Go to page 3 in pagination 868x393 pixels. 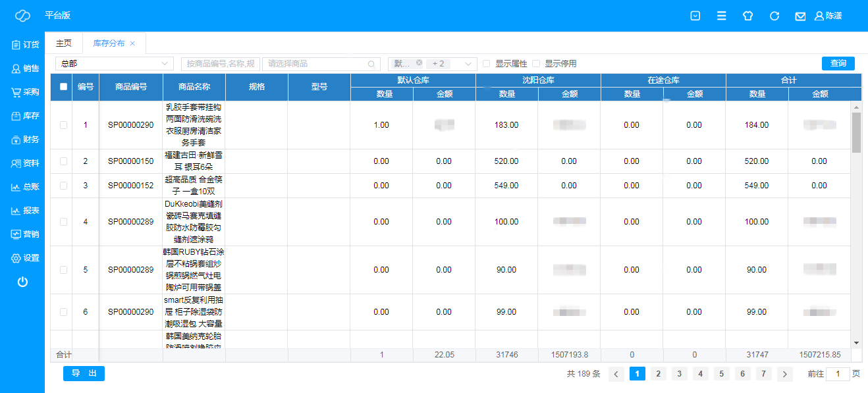pos(679,374)
